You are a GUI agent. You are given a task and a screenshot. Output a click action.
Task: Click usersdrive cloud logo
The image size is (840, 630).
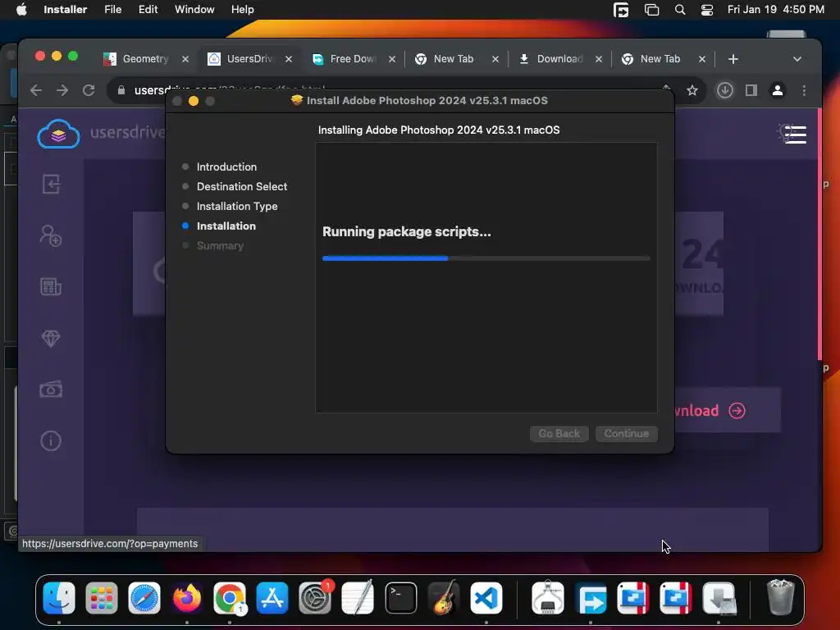tap(59, 134)
